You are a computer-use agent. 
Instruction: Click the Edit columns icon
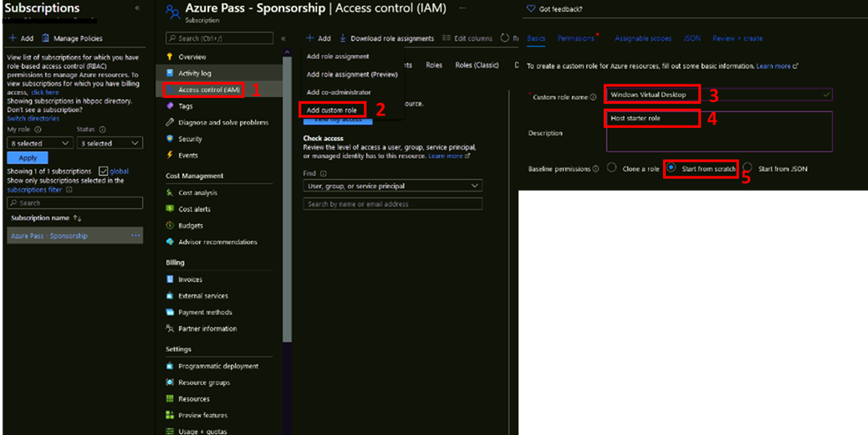[x=447, y=38]
